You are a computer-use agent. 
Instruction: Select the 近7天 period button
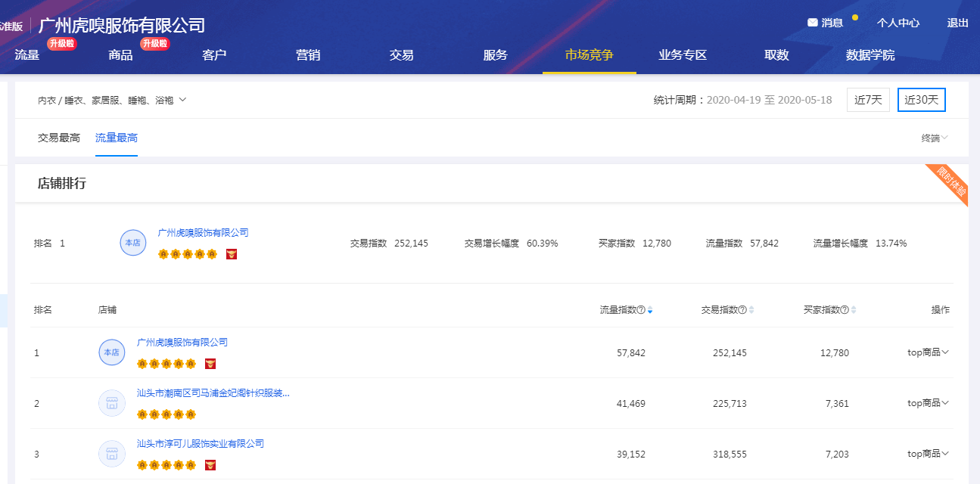pyautogui.click(x=868, y=100)
